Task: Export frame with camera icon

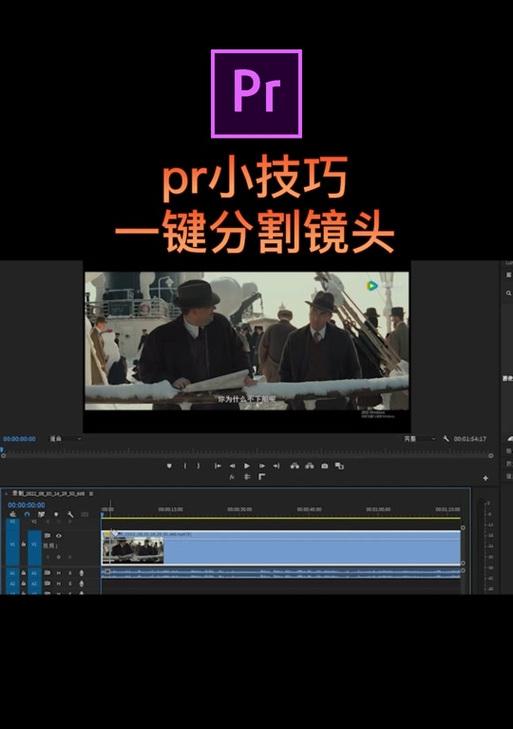Action: pos(325,465)
